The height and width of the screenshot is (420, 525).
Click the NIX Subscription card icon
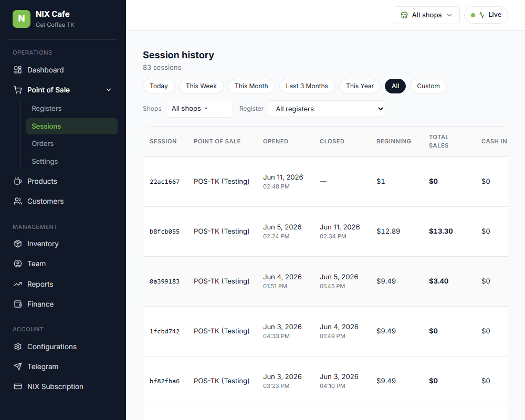click(18, 386)
